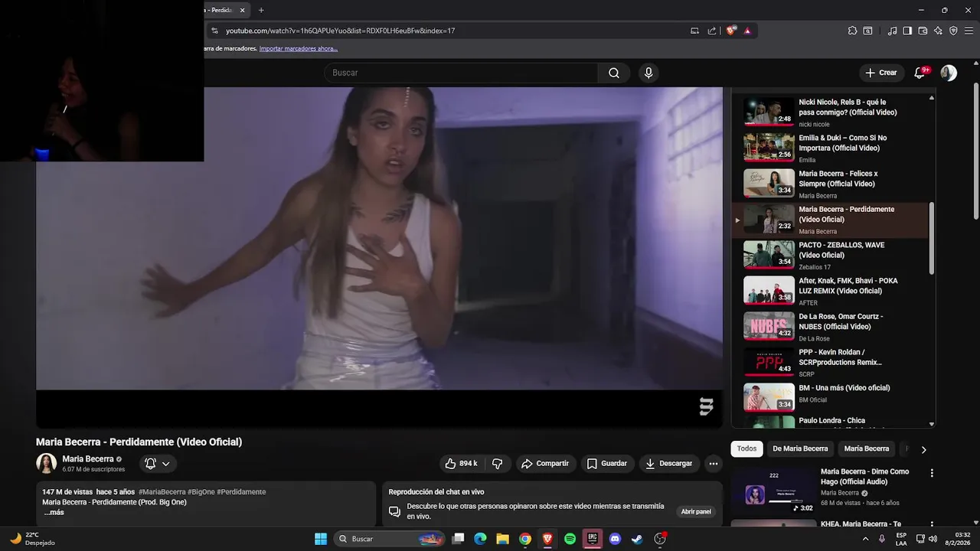The height and width of the screenshot is (551, 980).
Task: Select the second María Becerra chip
Action: pyautogui.click(x=866, y=448)
